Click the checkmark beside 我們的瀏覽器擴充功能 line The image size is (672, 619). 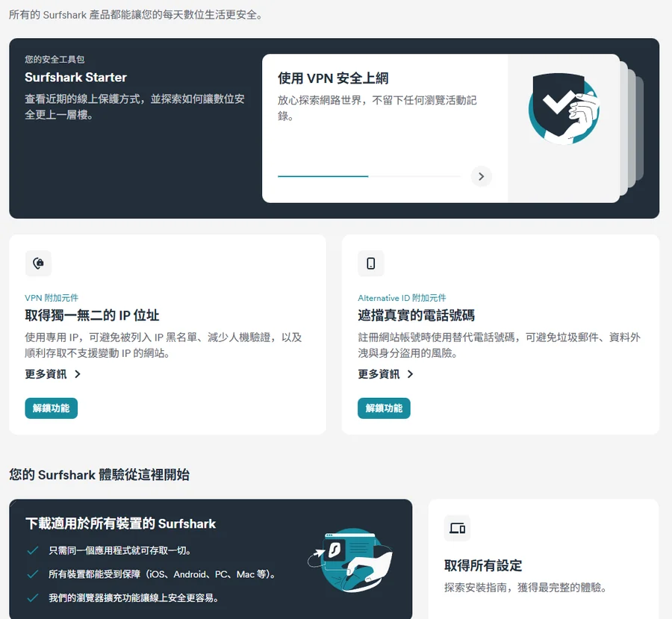tap(32, 598)
